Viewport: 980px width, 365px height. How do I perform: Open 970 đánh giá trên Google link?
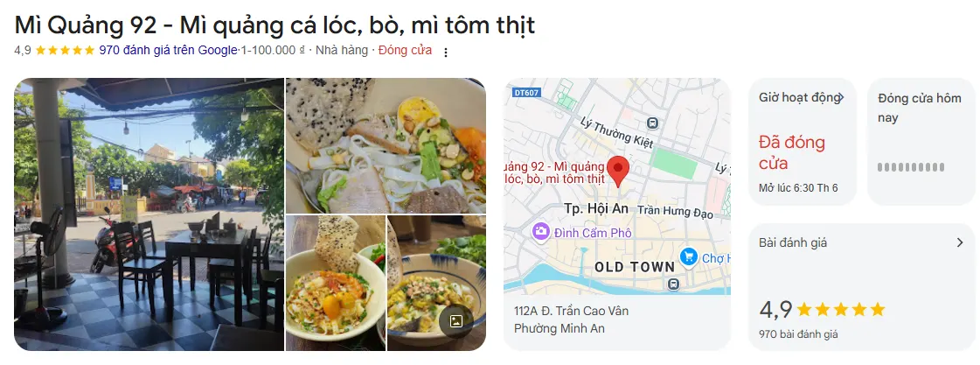(x=168, y=50)
